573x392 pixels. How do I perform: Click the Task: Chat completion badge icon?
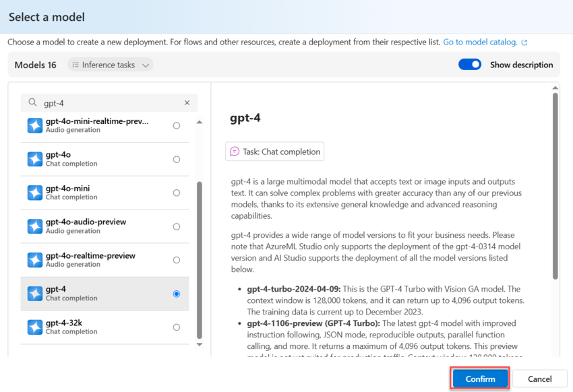[x=235, y=152]
